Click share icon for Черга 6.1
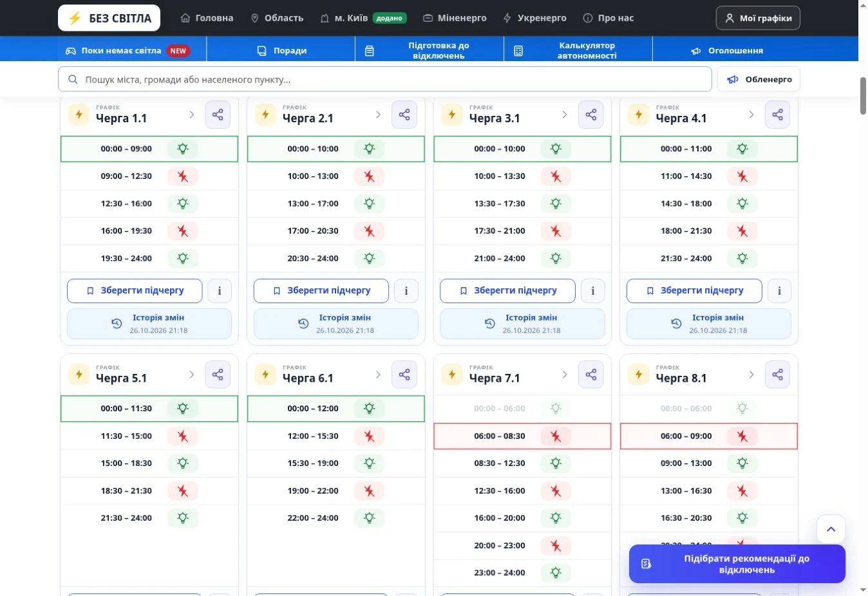Viewport: 868px width, 596px height. 404,375
